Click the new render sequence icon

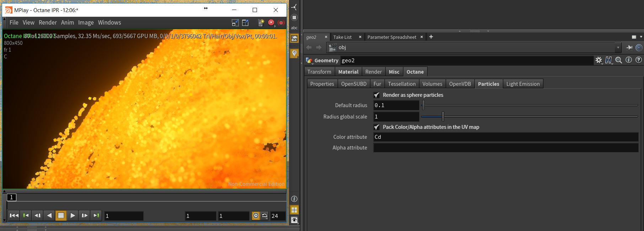(261, 23)
